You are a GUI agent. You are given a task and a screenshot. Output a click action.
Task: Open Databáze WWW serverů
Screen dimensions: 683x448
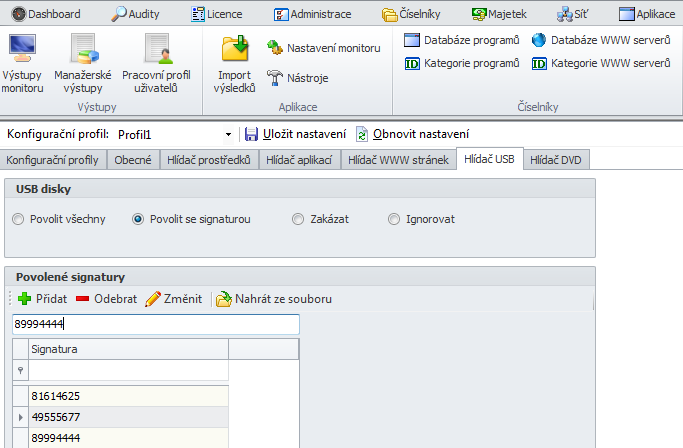(x=601, y=40)
